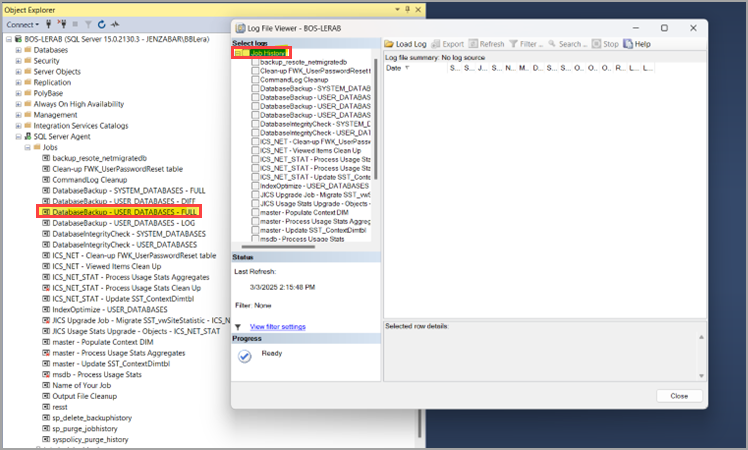Check JICS Upgrade Job log checkbox
The height and width of the screenshot is (450, 748).
255,195
